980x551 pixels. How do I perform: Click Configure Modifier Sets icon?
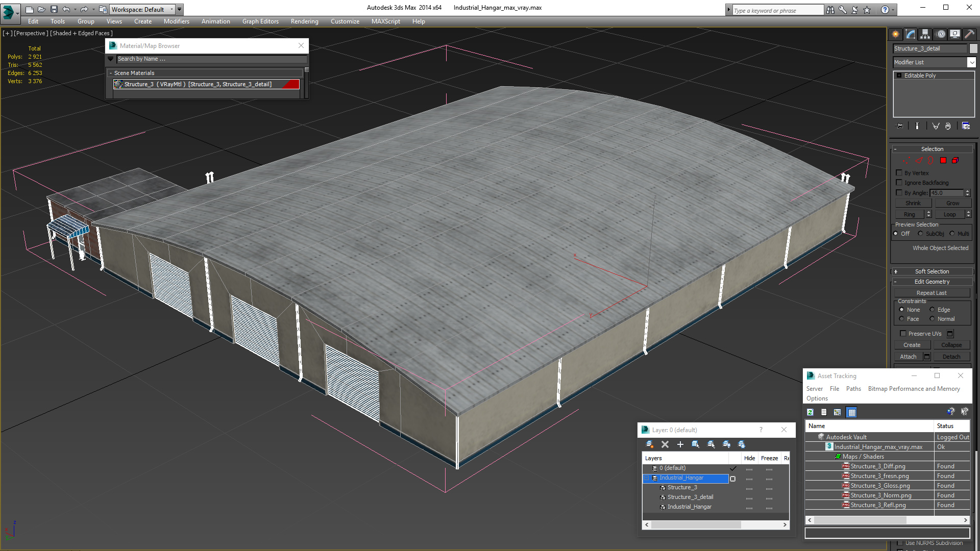(966, 126)
